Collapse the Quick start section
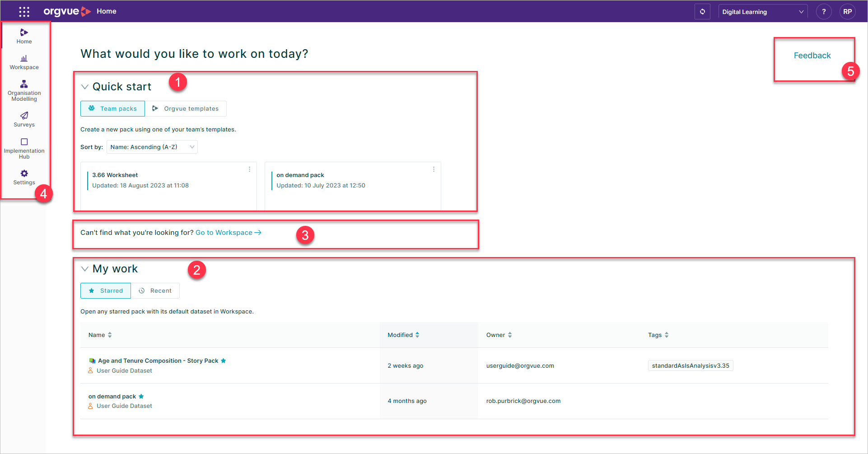Viewport: 868px width, 454px height. 85,86
